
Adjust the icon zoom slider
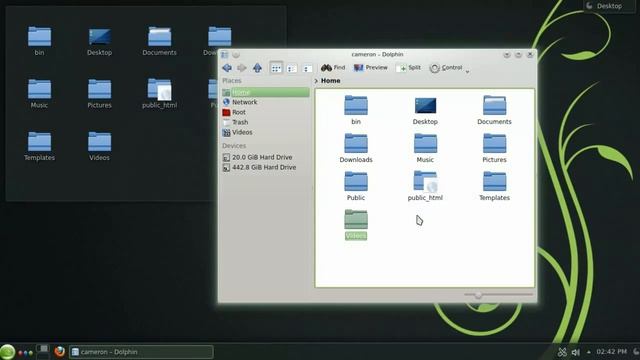tap(478, 294)
